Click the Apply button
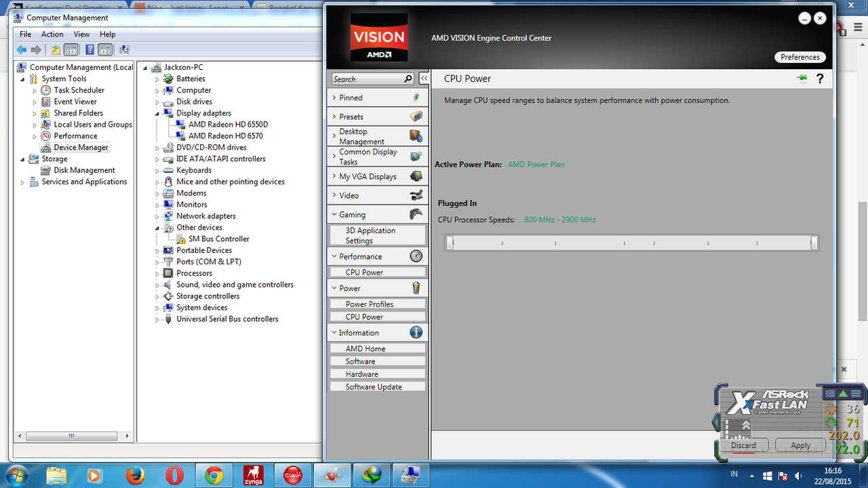The width and height of the screenshot is (868, 488). click(x=800, y=445)
